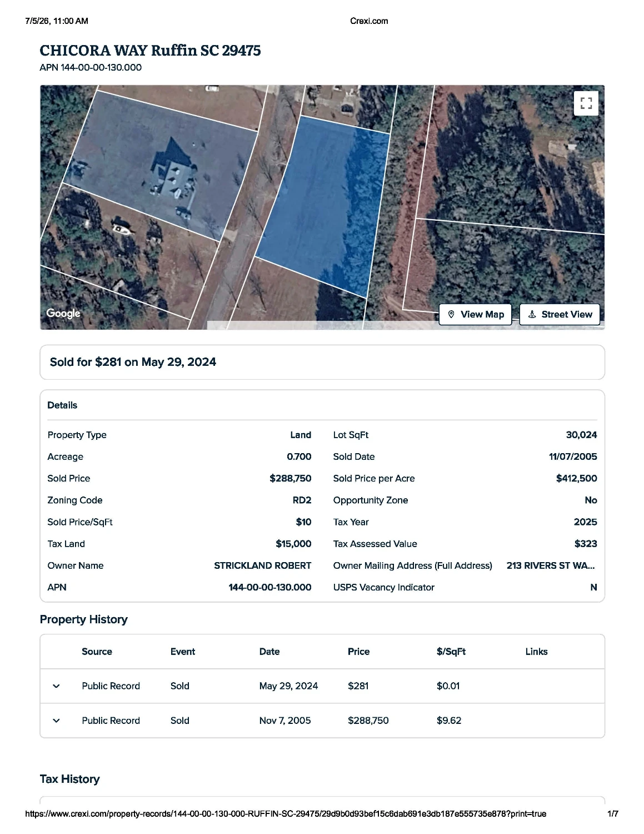Click the mailing address 213 RIVERS ST WA...

point(551,565)
